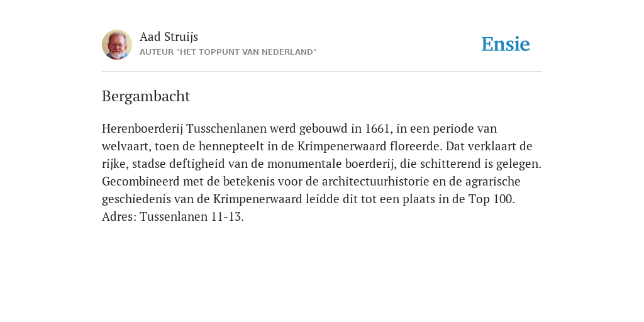Click the word 'architectuurhistorie'
Image resolution: width=644 pixels, height=322 pixels.
(x=375, y=182)
